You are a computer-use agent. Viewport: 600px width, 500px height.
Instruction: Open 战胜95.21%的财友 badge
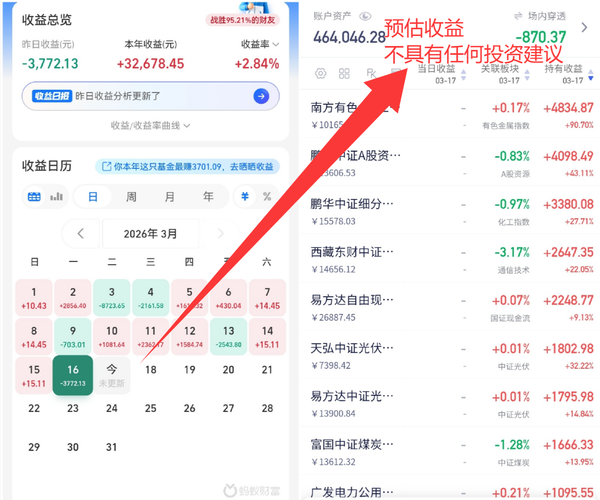click(x=243, y=20)
